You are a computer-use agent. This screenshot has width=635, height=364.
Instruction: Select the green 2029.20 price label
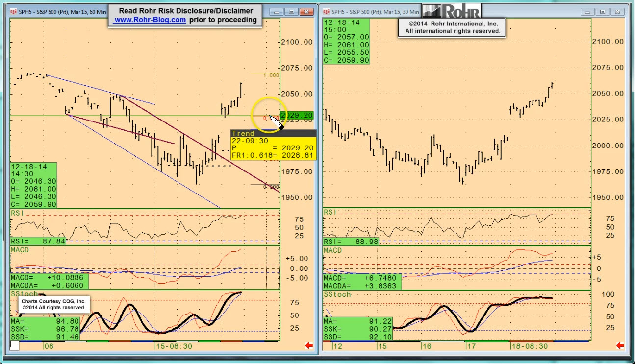click(300, 115)
